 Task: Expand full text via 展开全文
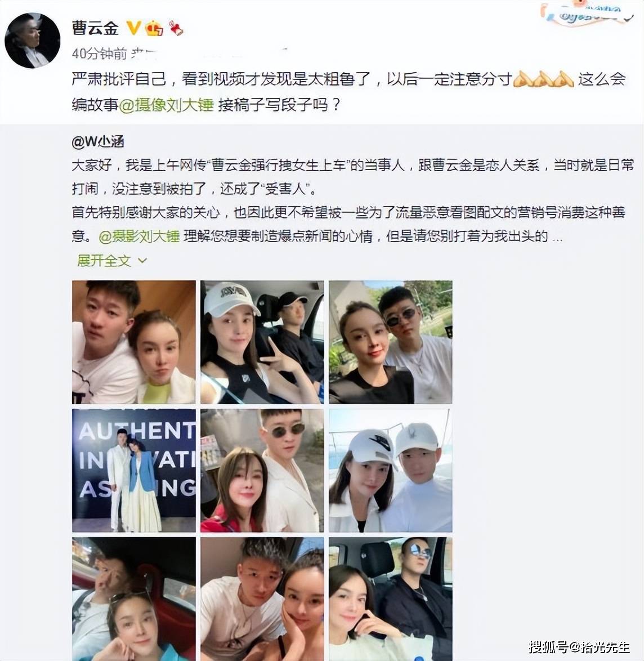click(104, 261)
